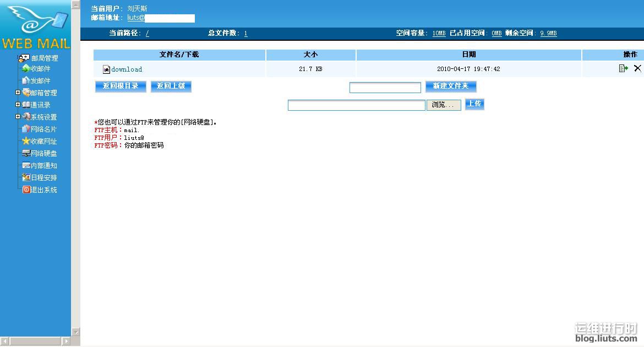Click the 收藏网址 star icon
This screenshot has height=347, width=644.
click(x=26, y=141)
